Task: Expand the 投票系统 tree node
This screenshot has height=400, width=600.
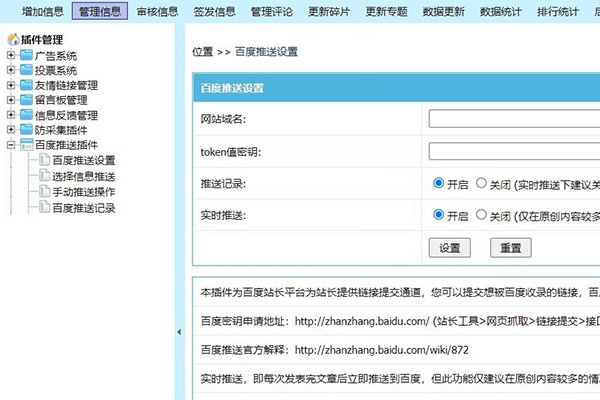Action: 11,71
